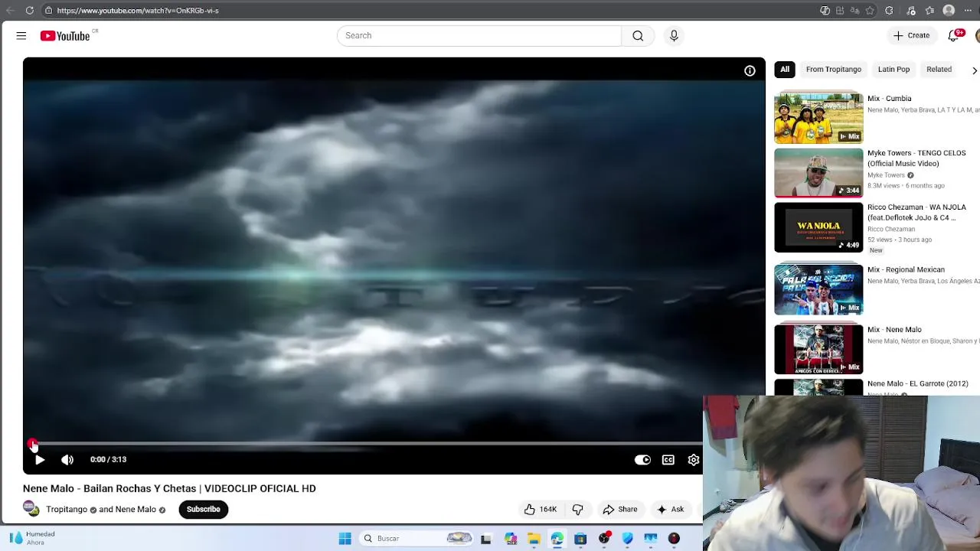This screenshot has width=980, height=551.
Task: Focus the YouTube search field
Action: (x=479, y=35)
